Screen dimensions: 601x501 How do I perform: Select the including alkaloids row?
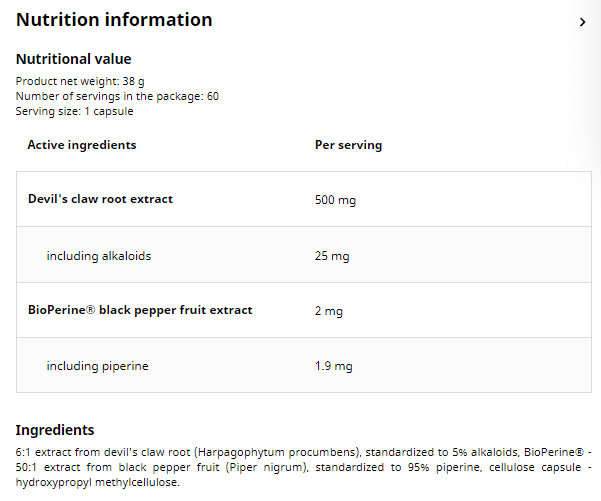click(99, 256)
